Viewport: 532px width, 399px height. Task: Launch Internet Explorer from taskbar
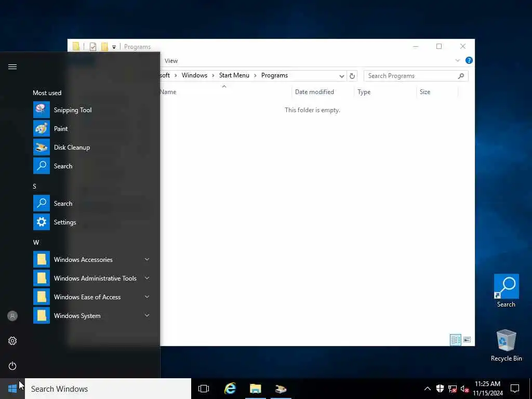(230, 389)
